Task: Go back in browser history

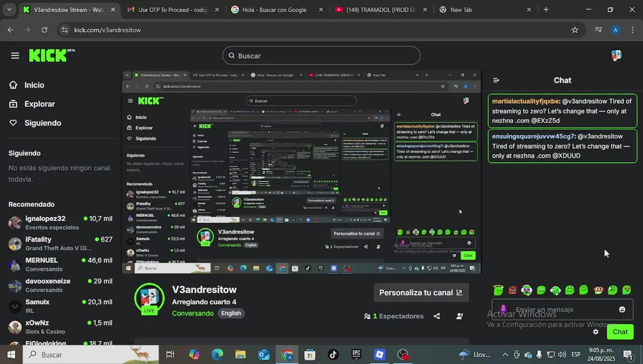Action: point(11,30)
